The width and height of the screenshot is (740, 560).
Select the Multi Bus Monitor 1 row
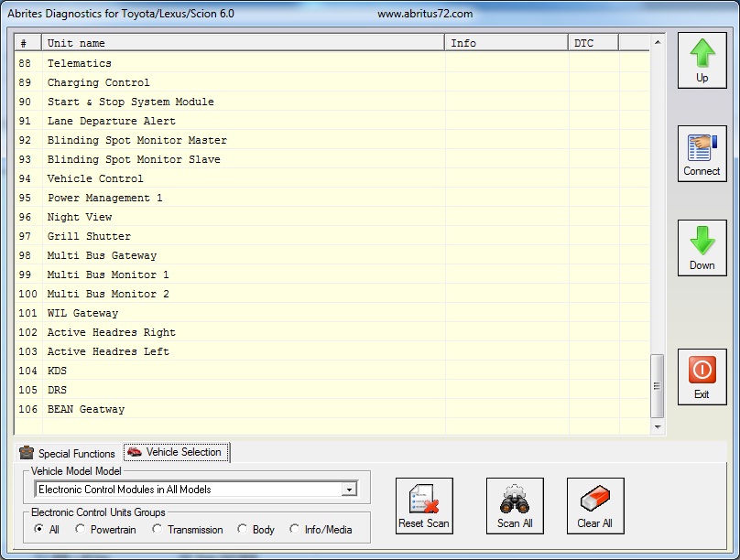(x=332, y=275)
